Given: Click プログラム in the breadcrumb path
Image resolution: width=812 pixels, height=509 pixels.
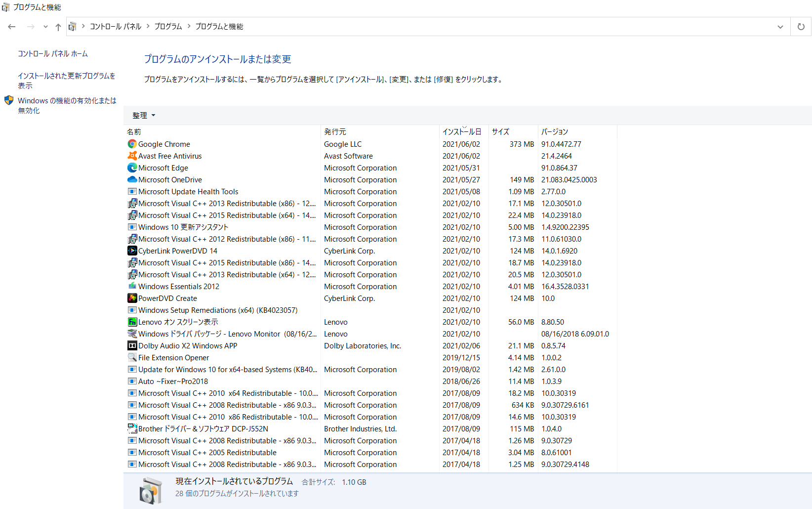Looking at the screenshot, I should pyautogui.click(x=168, y=27).
